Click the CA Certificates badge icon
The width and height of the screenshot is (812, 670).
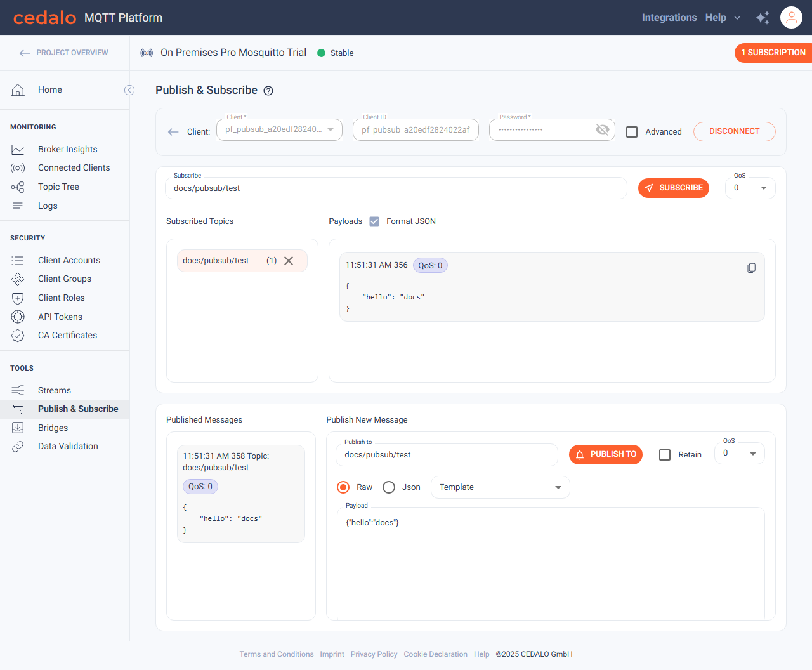(x=18, y=336)
